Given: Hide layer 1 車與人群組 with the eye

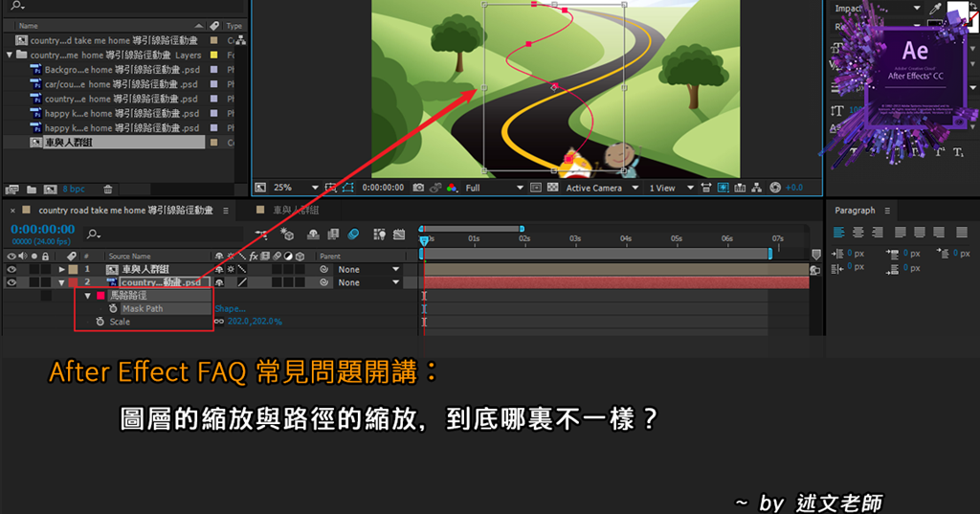Looking at the screenshot, I should tap(11, 270).
